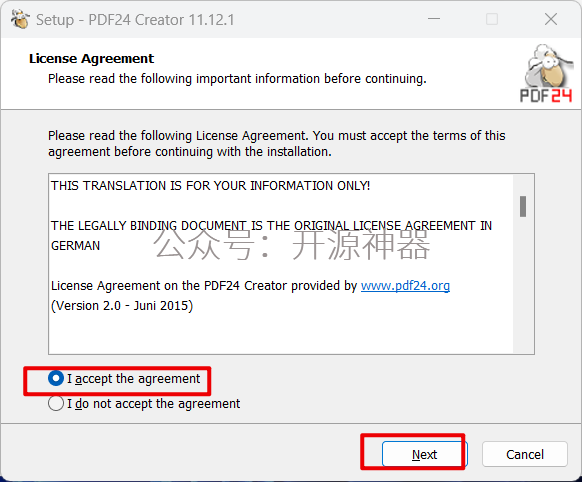Click window title "Setup - PDF24 Creator 11.12.1"
This screenshot has height=482, width=582.
click(x=135, y=20)
